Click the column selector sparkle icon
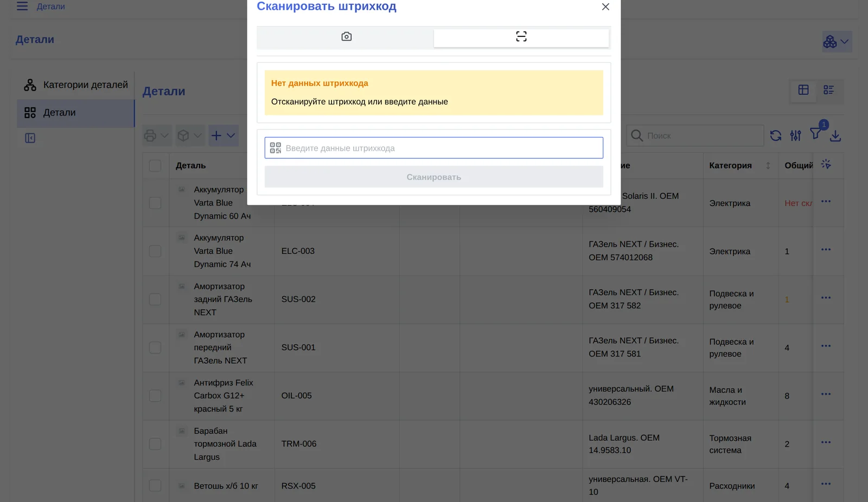 [x=826, y=164]
